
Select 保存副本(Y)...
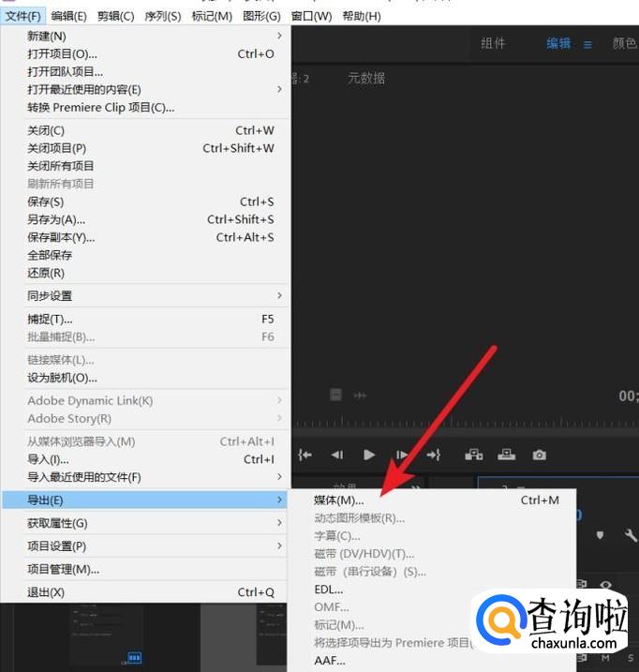145,237
